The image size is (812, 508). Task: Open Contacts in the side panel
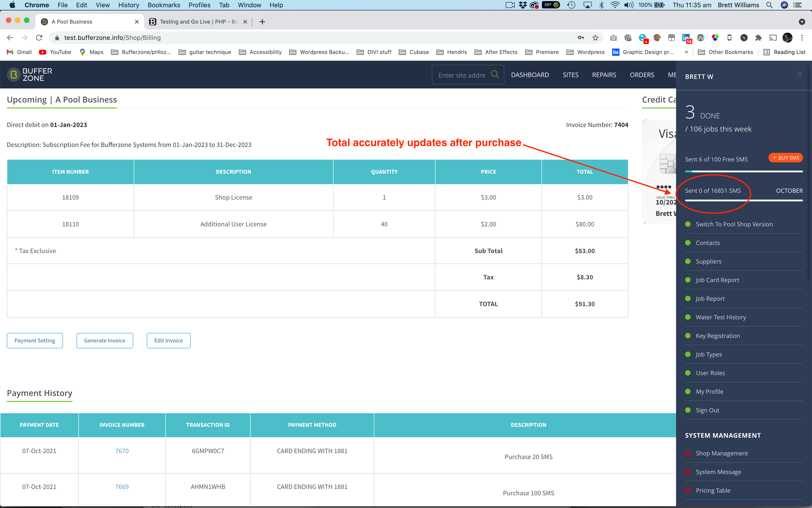coord(707,243)
